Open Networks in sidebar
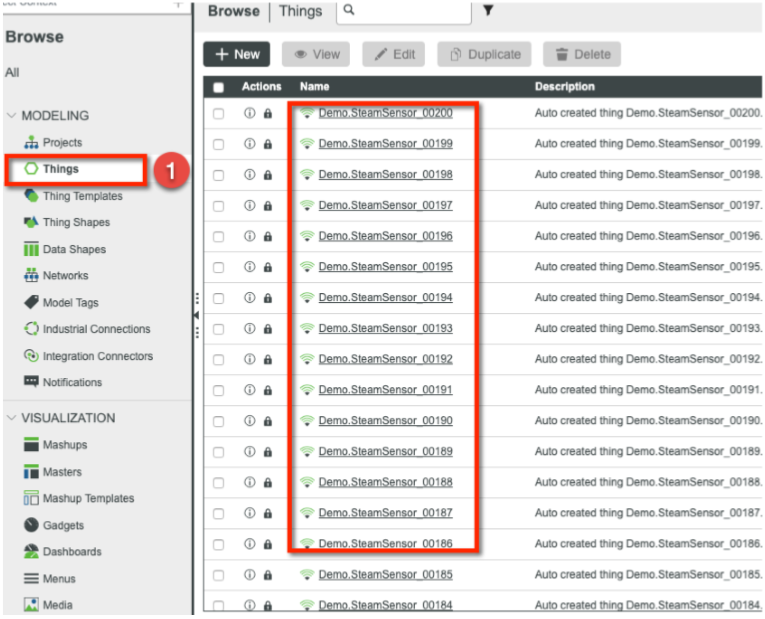This screenshot has width=765, height=619. 56,276
